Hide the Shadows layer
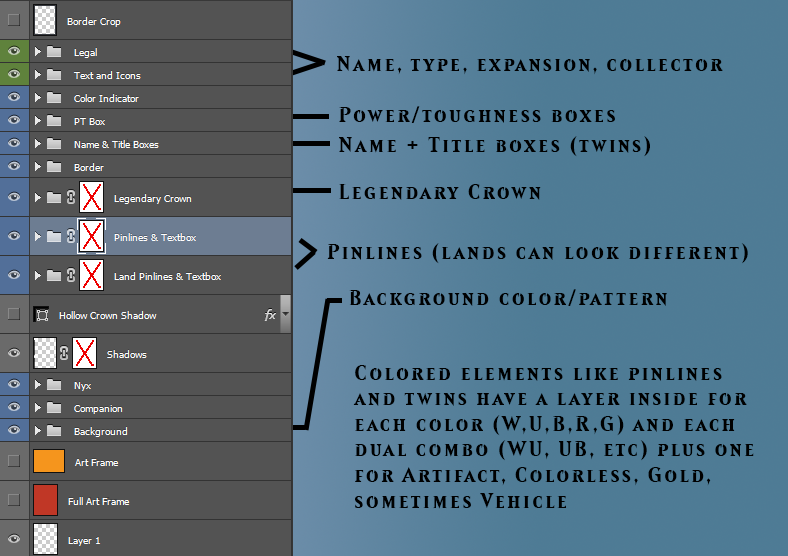788x556 pixels. [14, 353]
